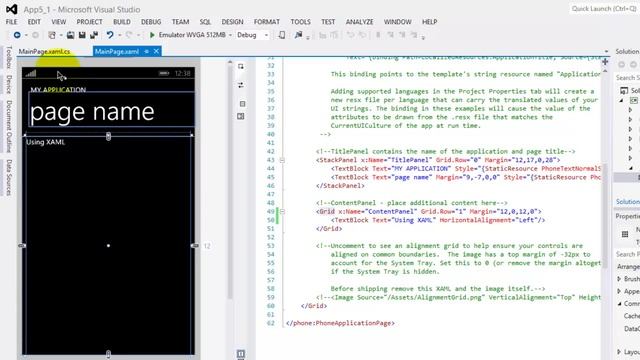Open the Undo history dropdown arrow
Viewport: 640px width, 360px height.
click(119, 36)
